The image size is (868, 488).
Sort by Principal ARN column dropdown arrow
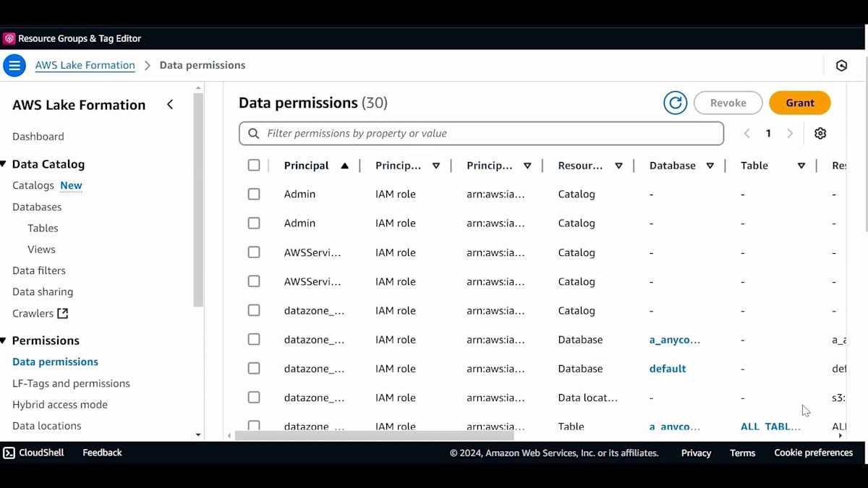click(527, 166)
